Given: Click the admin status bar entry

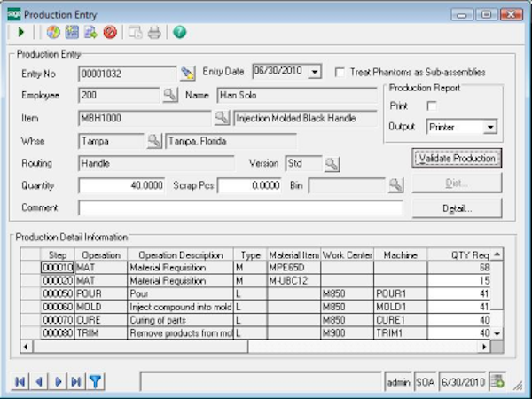Looking at the screenshot, I should click(x=398, y=382).
